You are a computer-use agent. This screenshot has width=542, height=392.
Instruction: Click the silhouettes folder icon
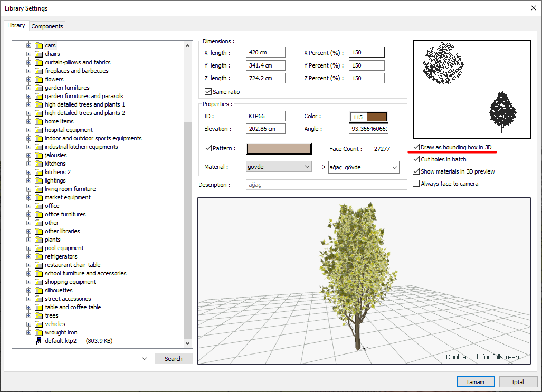coord(39,290)
